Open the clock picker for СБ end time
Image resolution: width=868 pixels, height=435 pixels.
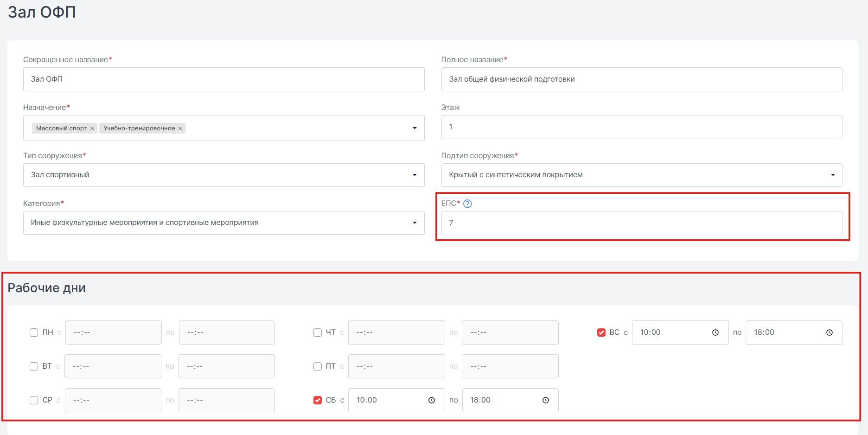point(546,400)
